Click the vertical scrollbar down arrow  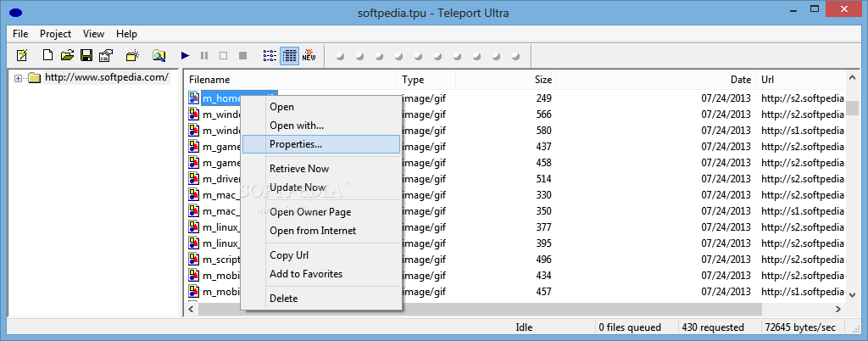pyautogui.click(x=852, y=294)
